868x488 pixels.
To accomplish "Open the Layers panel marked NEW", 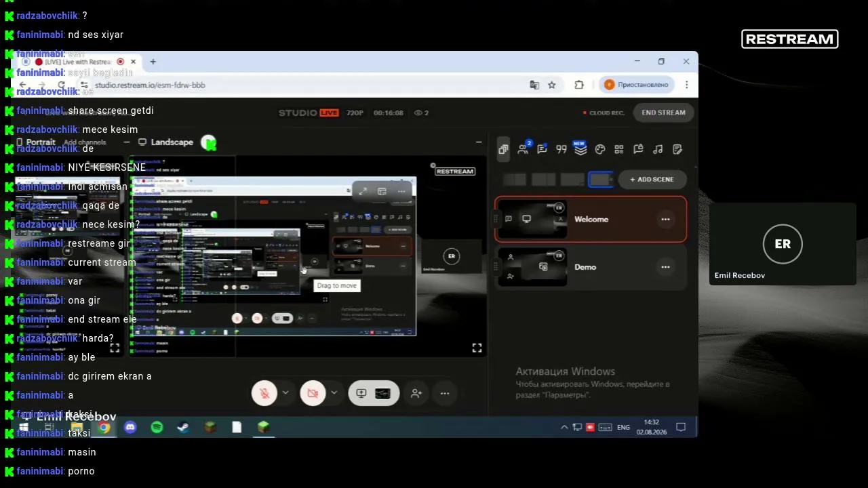I will (x=580, y=149).
